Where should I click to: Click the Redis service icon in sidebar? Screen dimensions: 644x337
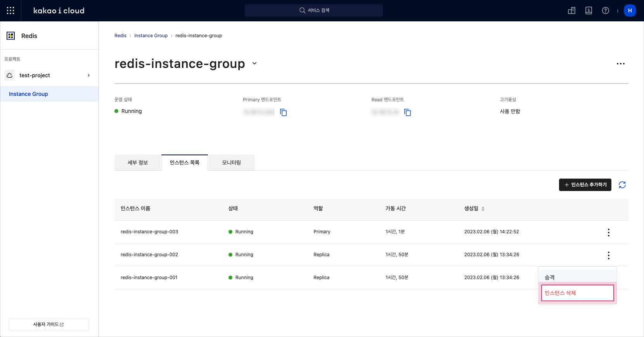click(x=11, y=36)
